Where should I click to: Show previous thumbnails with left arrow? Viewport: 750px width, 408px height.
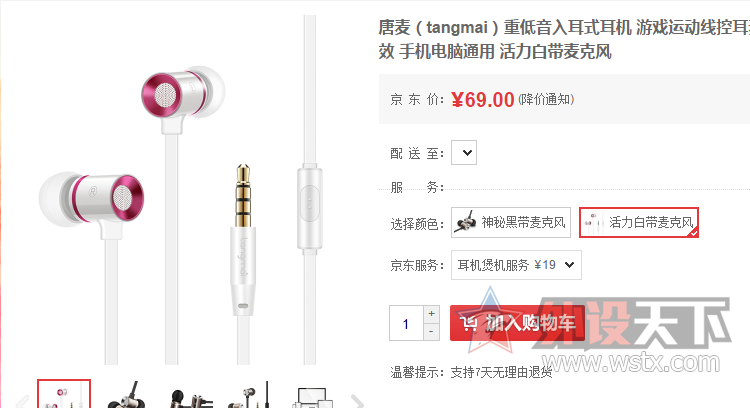click(x=22, y=401)
